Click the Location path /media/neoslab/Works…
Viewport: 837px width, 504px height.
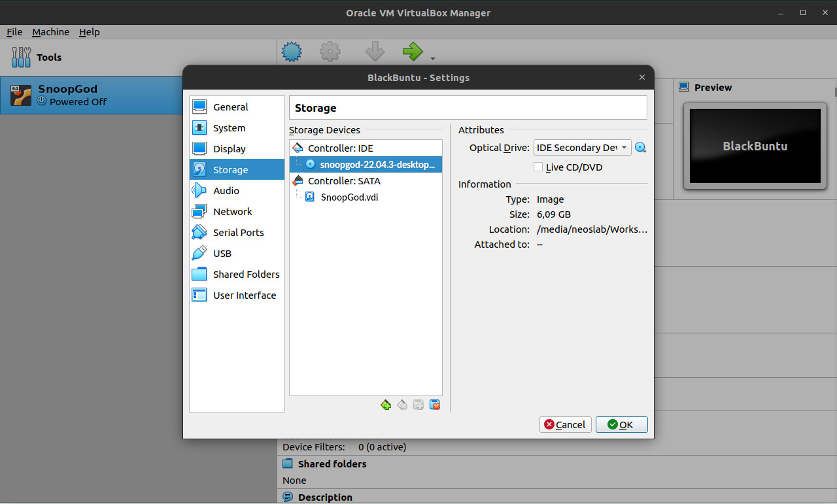click(x=592, y=229)
